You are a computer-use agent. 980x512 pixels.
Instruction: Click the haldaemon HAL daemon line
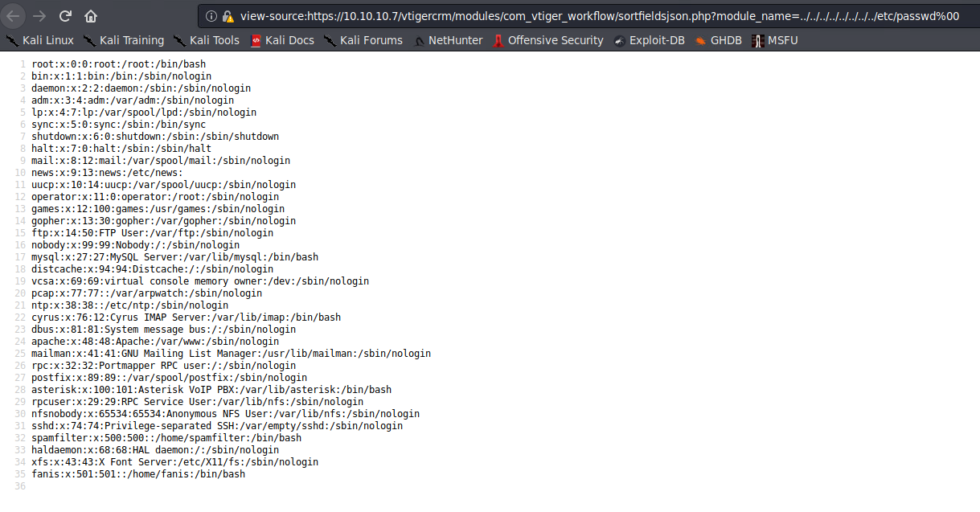(155, 450)
